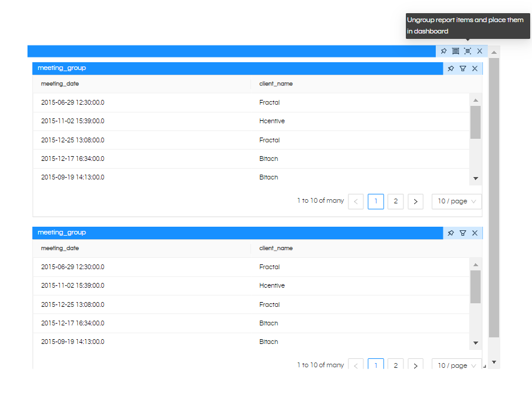The image size is (532, 393).
Task: Select 2015-12-17 16:34:00.0 in first report
Action: point(72,159)
